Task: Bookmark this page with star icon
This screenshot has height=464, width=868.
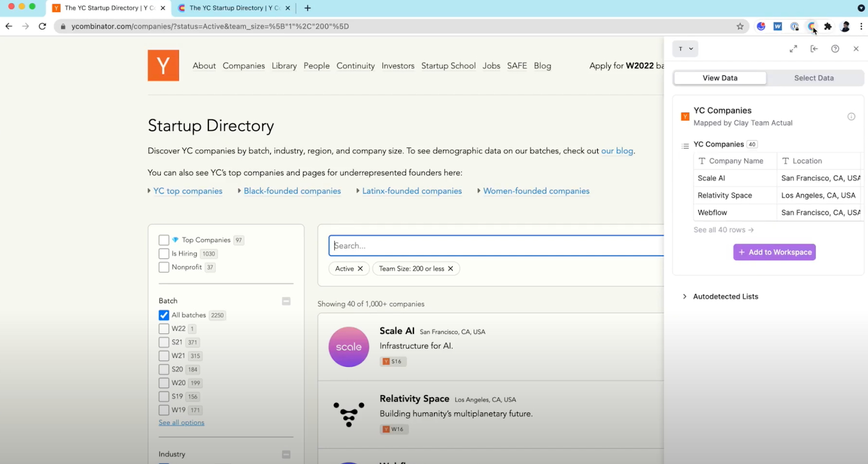Action: point(740,26)
